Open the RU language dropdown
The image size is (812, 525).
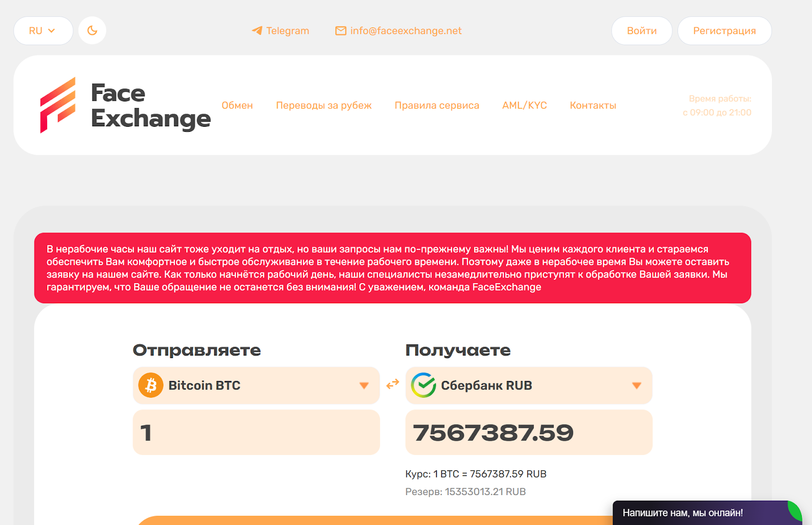click(x=43, y=30)
